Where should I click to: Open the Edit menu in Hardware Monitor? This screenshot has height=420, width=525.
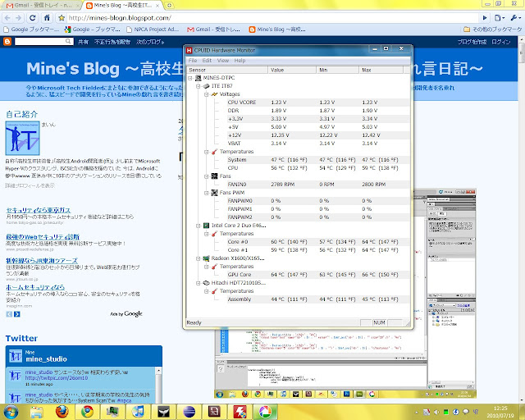point(207,61)
